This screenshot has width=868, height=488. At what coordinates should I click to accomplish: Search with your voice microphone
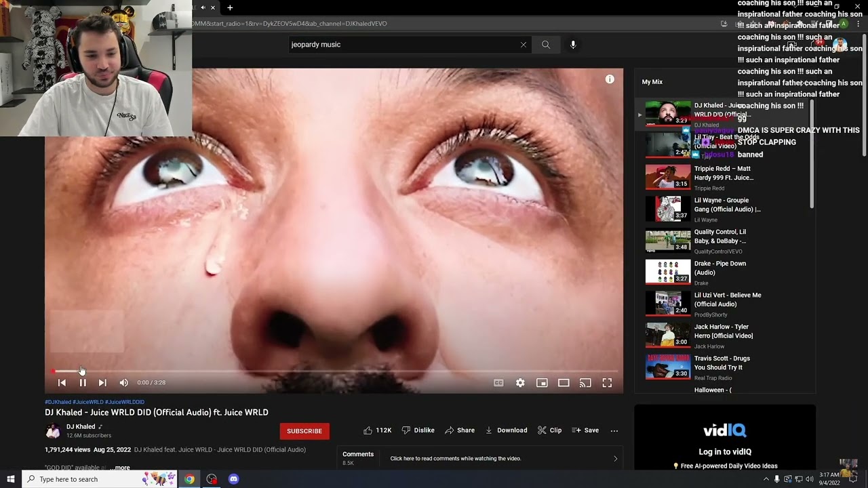coord(573,45)
